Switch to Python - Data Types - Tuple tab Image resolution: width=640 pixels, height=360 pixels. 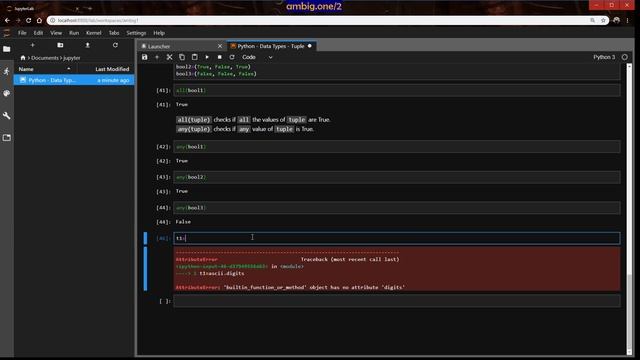point(271,46)
